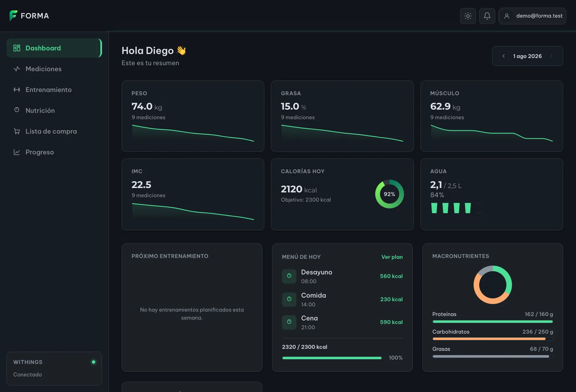The height and width of the screenshot is (392, 576).
Task: Click the 560 kcal value
Action: (x=391, y=276)
